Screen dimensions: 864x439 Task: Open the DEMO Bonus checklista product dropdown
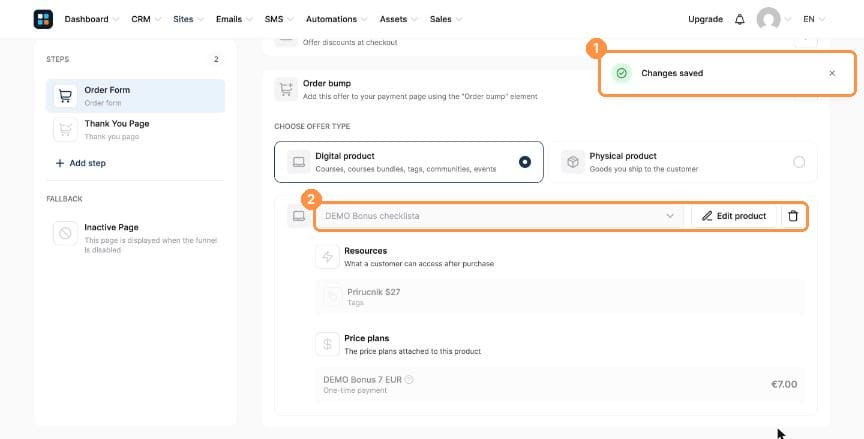click(x=499, y=216)
